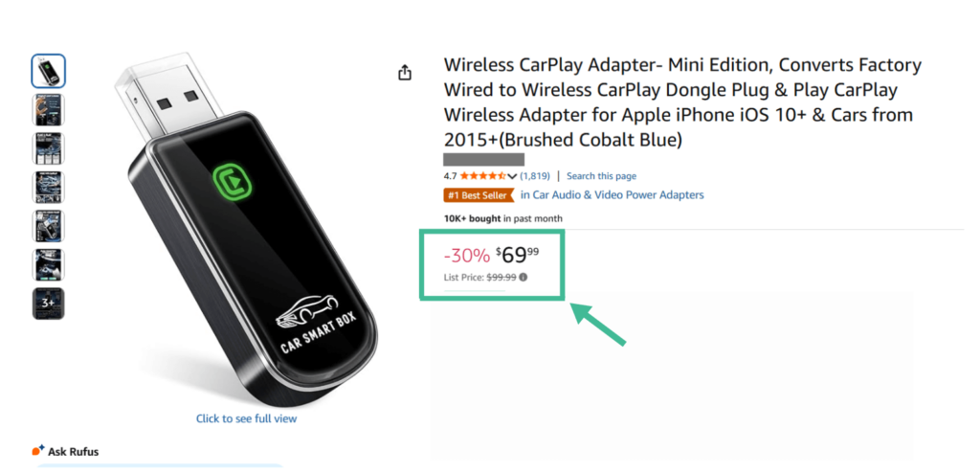Click the Search this page link

tap(601, 176)
